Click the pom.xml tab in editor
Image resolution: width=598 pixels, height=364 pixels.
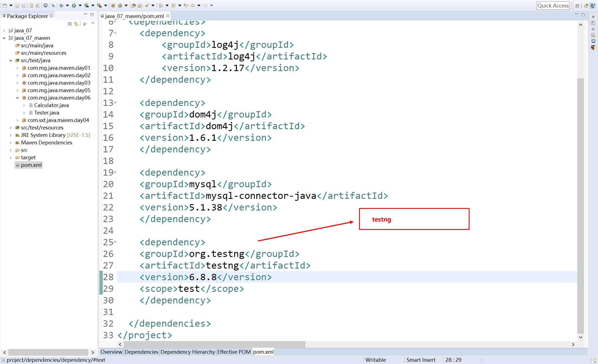pyautogui.click(x=263, y=352)
